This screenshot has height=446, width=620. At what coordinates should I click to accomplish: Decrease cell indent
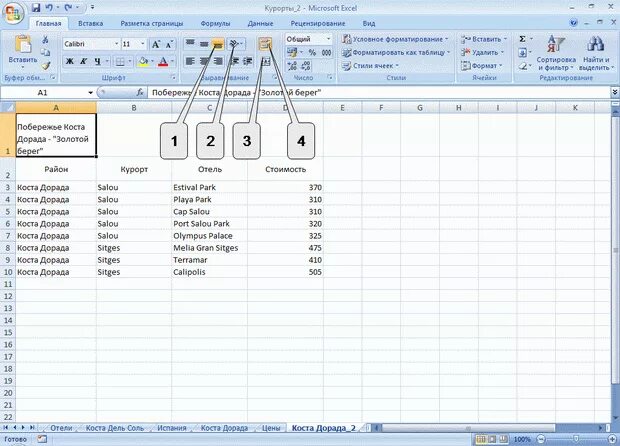pos(235,61)
